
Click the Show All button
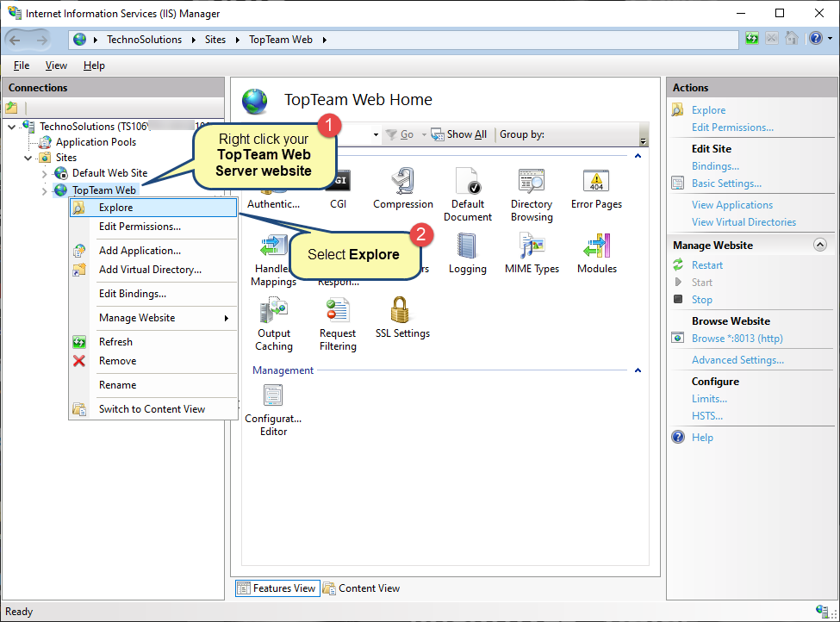coord(460,134)
